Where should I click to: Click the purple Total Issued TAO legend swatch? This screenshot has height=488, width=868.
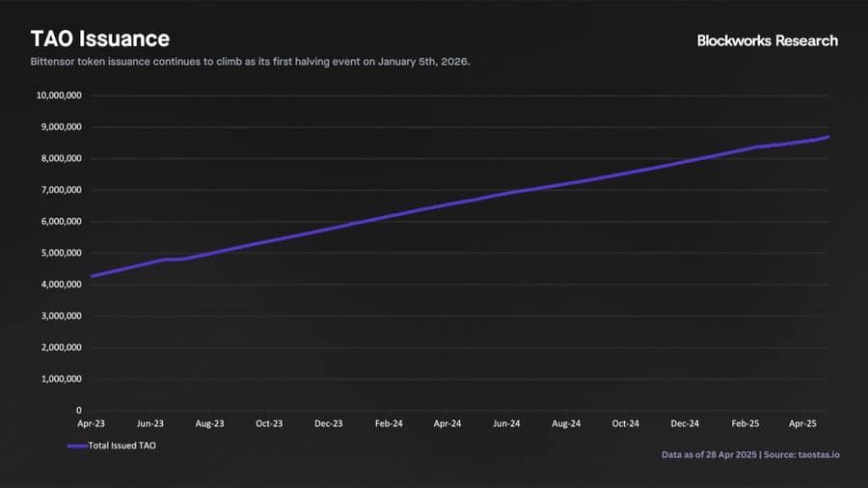coord(77,446)
